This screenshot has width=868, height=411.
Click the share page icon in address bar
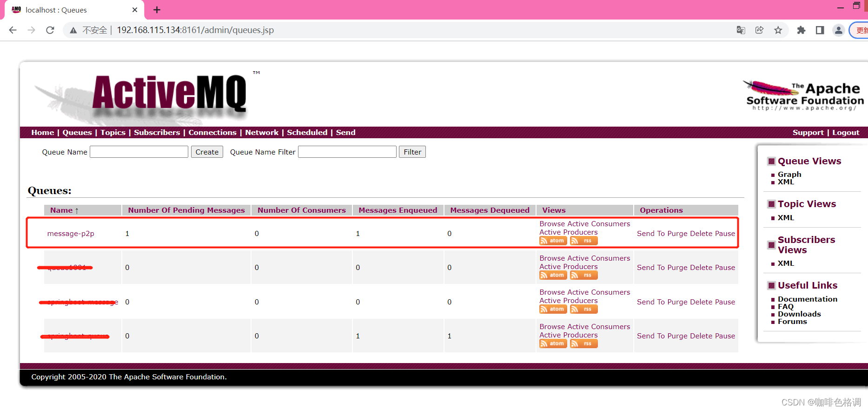[759, 30]
